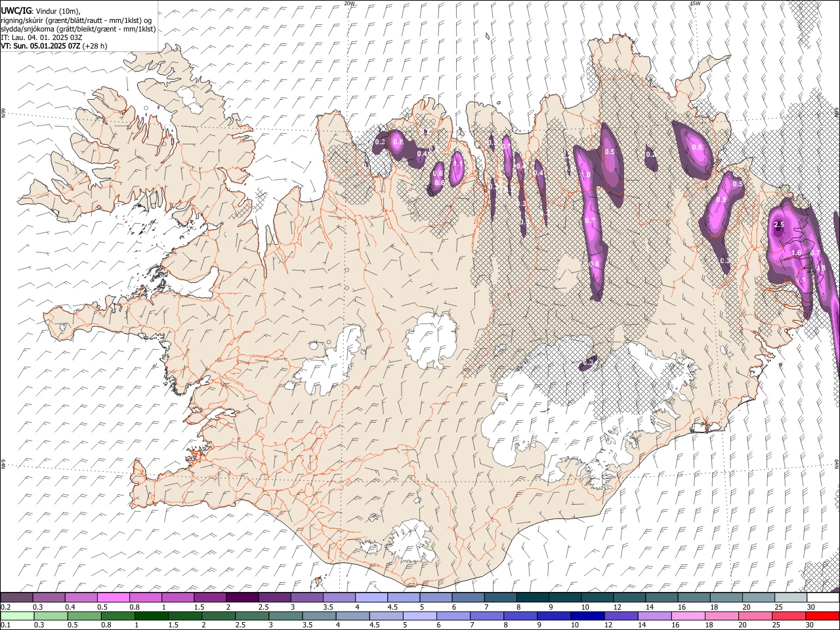This screenshot has height=630, width=840.
Task: Click the '(+28 h)' forecast offset text
Action: pyautogui.click(x=95, y=46)
